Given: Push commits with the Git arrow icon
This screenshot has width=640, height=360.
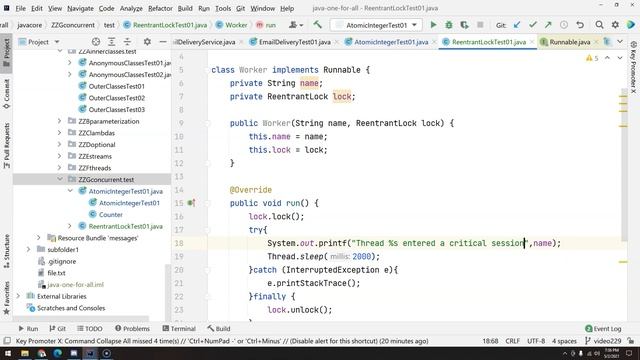Looking at the screenshot, I should point(548,25).
